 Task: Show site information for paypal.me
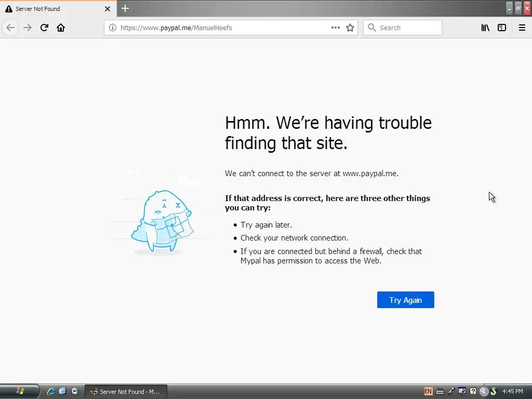point(113,28)
